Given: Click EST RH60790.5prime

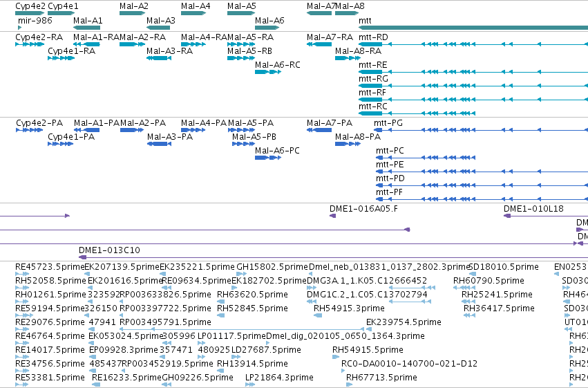Looking at the screenshot, I should 464,288.
